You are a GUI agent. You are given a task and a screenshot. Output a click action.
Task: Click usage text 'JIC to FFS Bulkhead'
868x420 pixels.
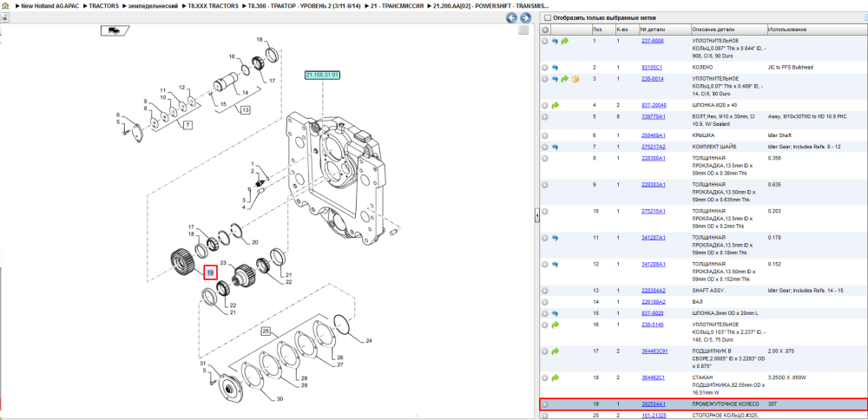click(792, 68)
